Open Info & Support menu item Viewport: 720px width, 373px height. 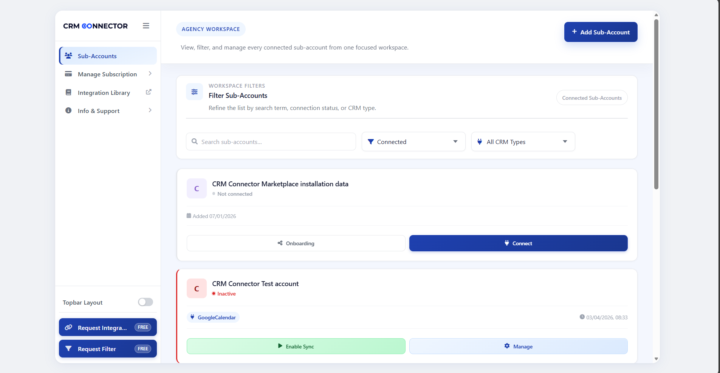[x=108, y=111]
